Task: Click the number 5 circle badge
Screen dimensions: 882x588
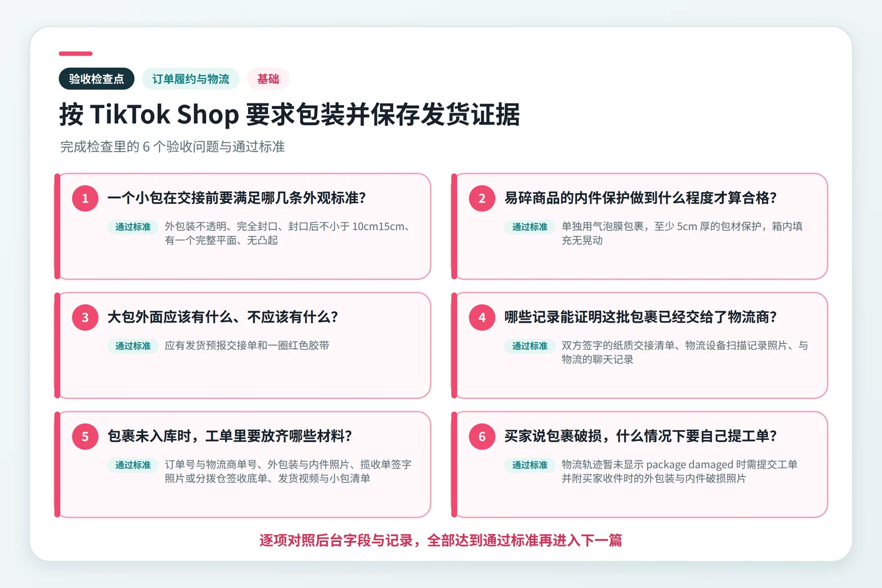Action: [85, 436]
